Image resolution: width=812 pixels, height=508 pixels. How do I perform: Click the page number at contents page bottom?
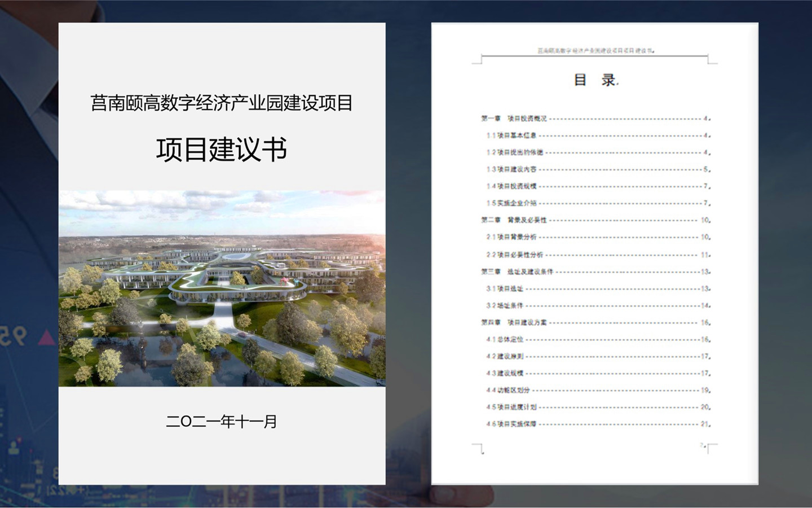(703, 446)
